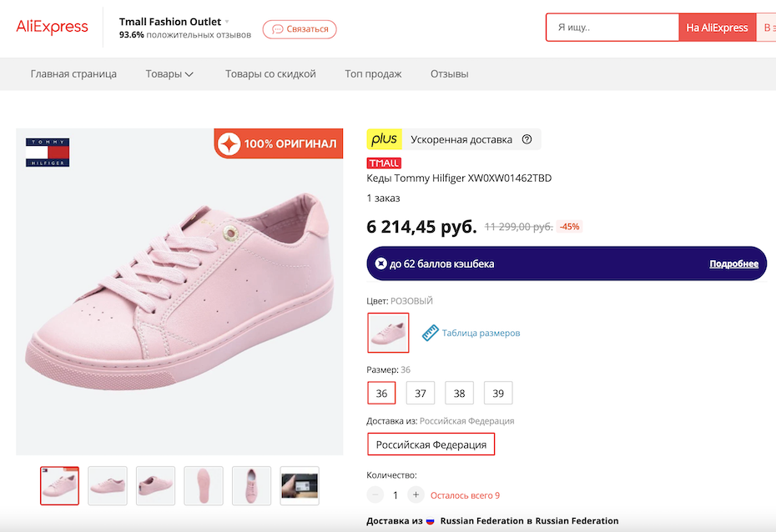
Task: Select the pink color swatch
Action: 388,333
